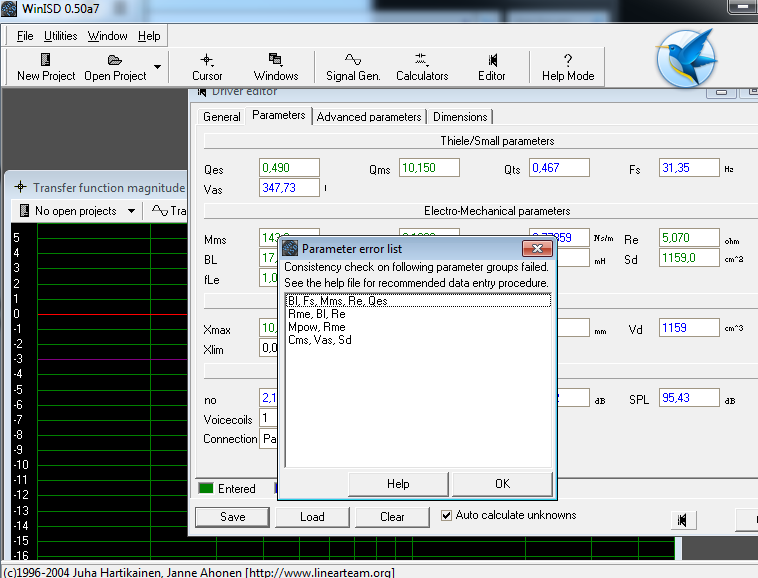The height and width of the screenshot is (578, 758).
Task: Enable Help Mode
Action: click(x=568, y=67)
